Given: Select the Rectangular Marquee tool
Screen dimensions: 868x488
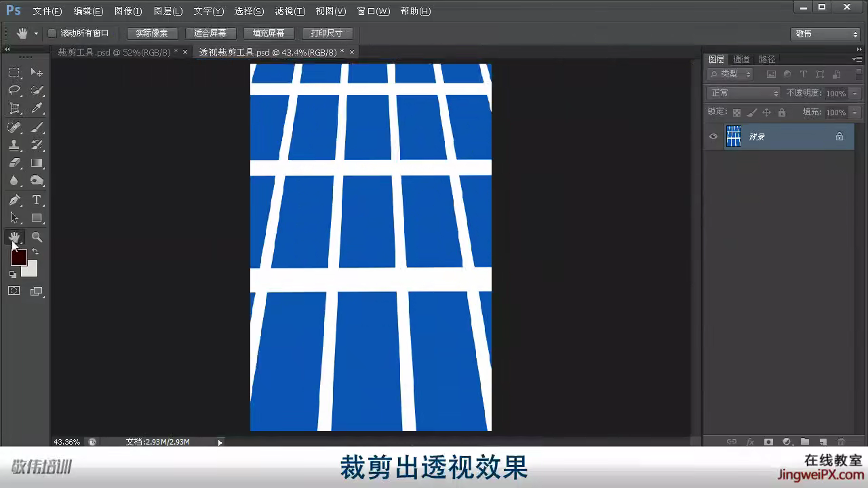Looking at the screenshot, I should 14,73.
